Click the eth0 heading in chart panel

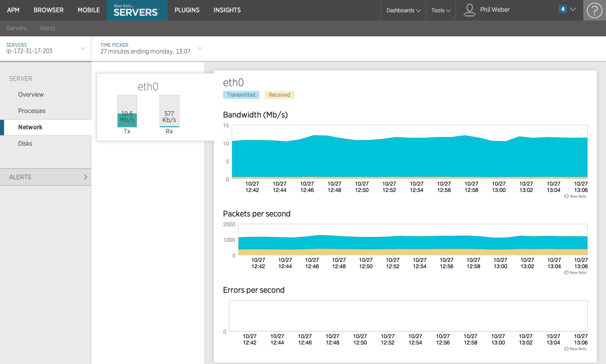(x=233, y=83)
